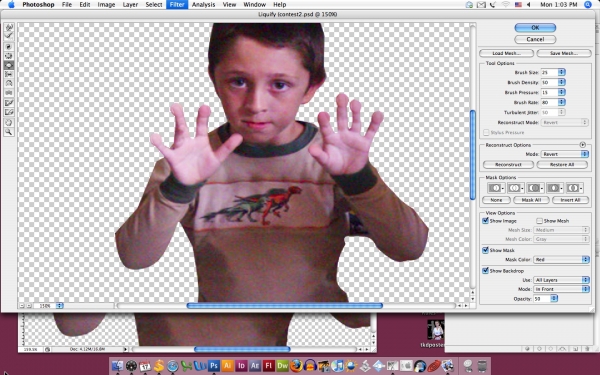Viewport: 600px width, 375px height.
Task: Enable Show Mesh checkbox
Action: pyautogui.click(x=539, y=221)
